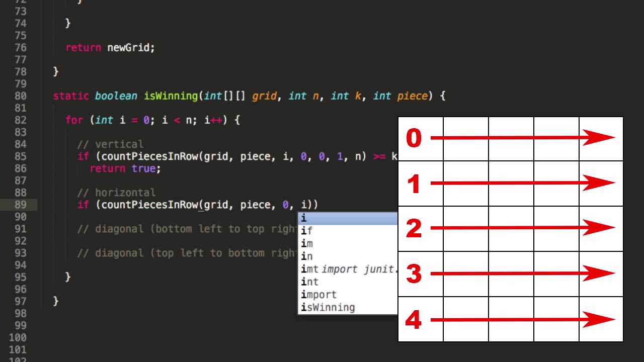Pick the "import" autocomplete suggestion
Screen dimensions: 644x362
pos(348,295)
